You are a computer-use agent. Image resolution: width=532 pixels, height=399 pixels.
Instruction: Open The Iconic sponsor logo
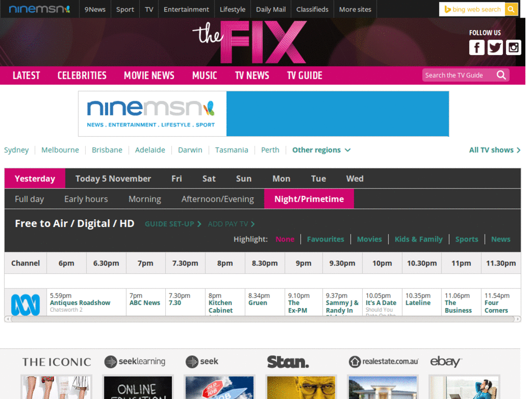(57, 362)
